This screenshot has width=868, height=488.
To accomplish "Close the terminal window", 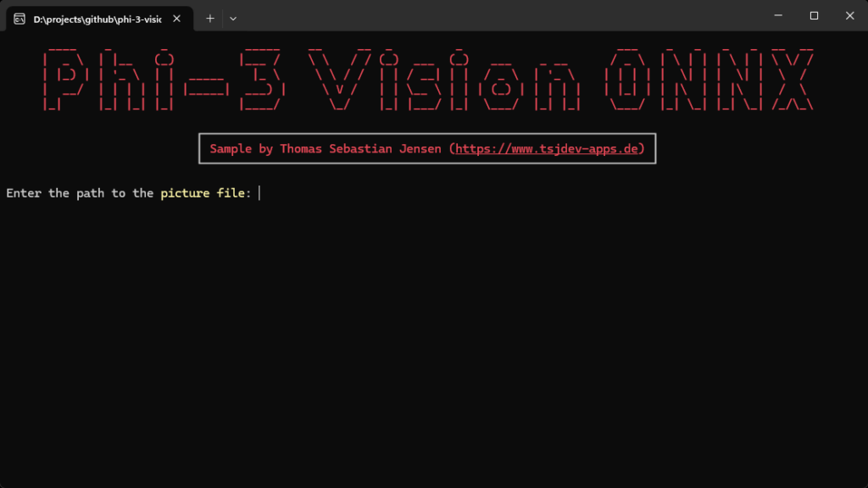I will pyautogui.click(x=849, y=15).
